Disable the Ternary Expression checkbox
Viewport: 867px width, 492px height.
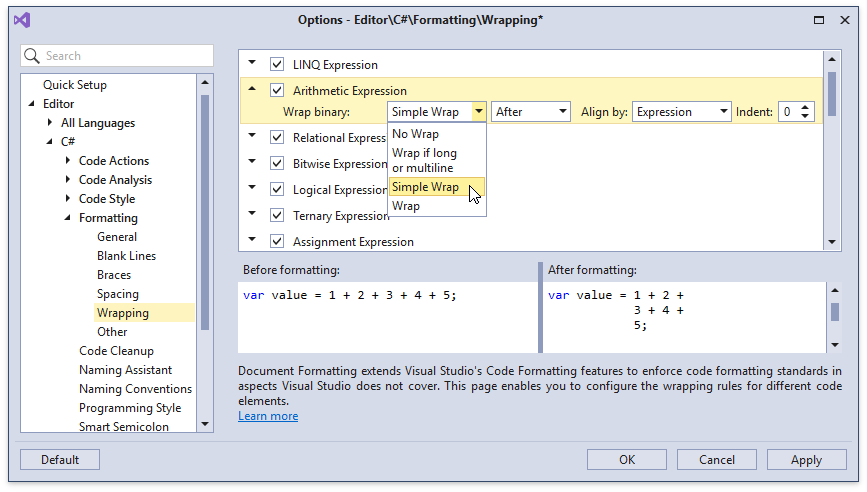(277, 216)
